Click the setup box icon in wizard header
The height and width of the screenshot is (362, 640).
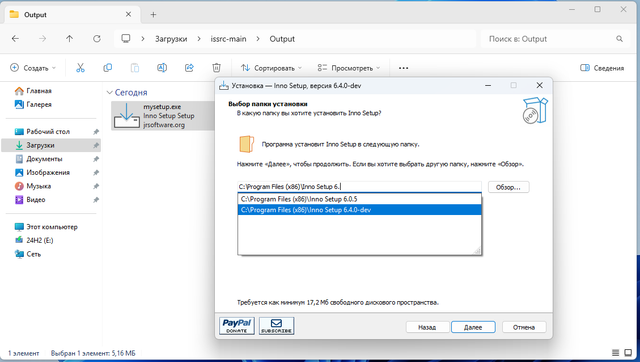(x=535, y=110)
